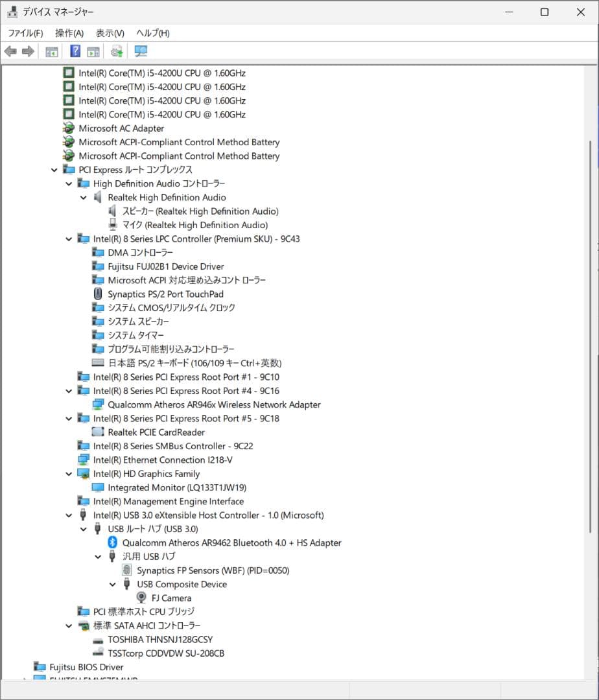Select システム CMOS/リアルタイム クロック entry

click(171, 308)
